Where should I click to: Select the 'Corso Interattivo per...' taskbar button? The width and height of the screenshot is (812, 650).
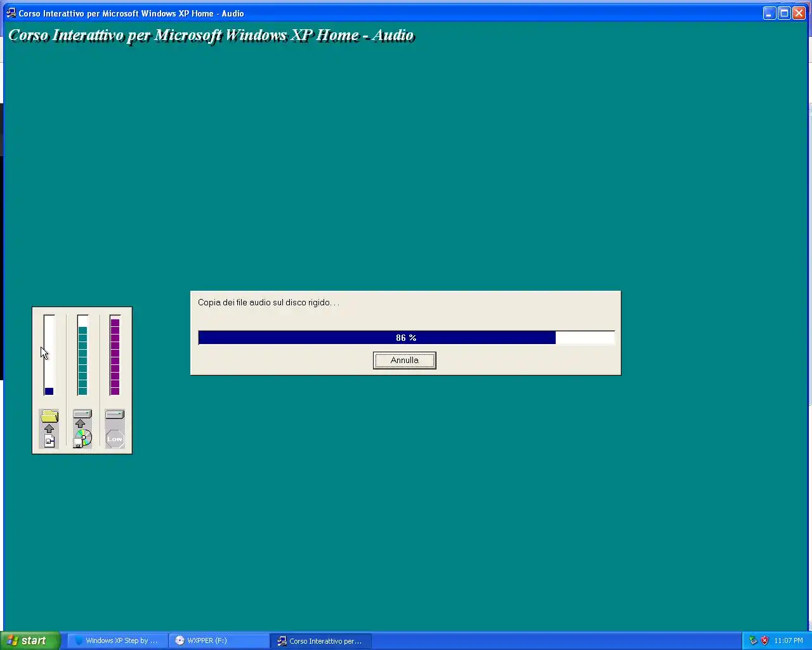click(321, 640)
